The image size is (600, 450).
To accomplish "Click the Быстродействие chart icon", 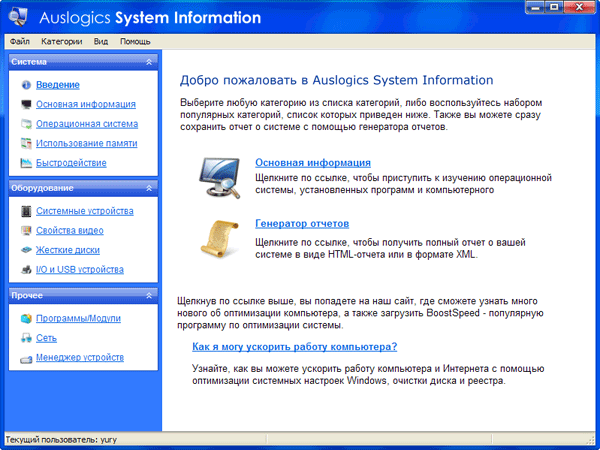I will 26,163.
